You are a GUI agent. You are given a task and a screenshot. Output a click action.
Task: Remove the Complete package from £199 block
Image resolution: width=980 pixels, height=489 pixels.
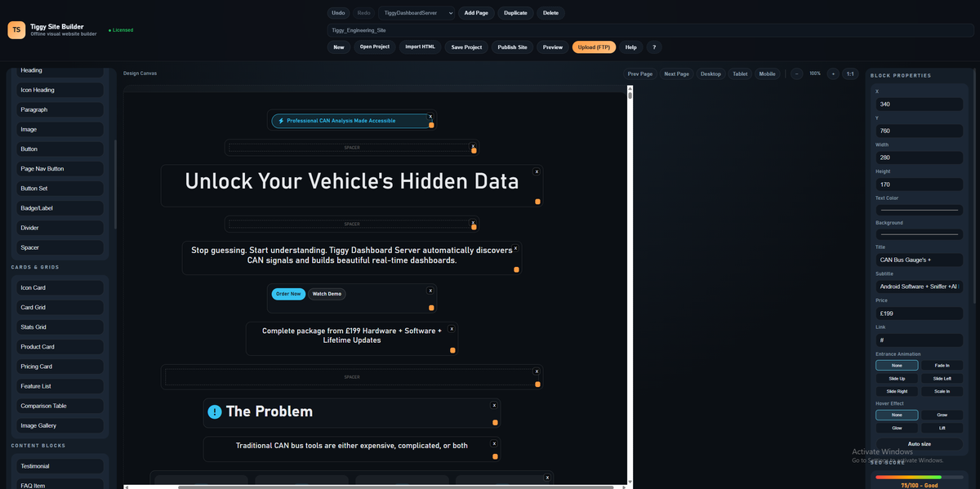(x=452, y=328)
